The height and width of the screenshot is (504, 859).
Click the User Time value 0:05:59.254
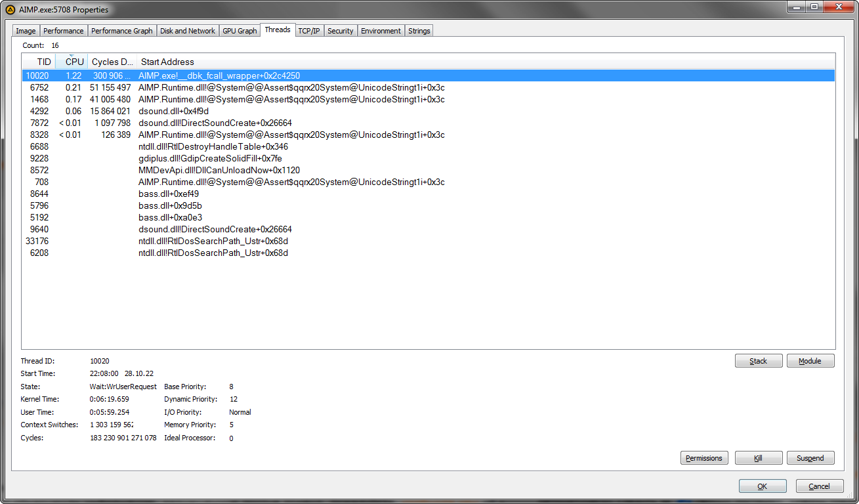pyautogui.click(x=110, y=412)
